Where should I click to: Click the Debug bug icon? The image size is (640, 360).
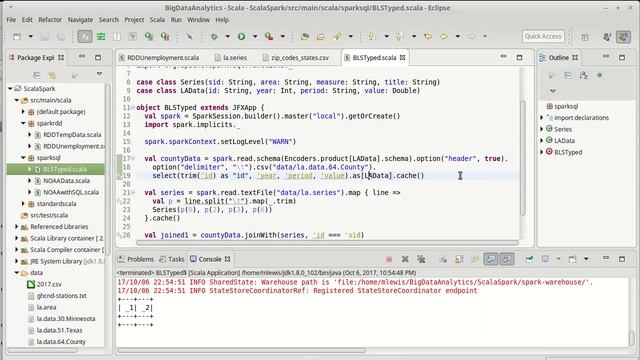[214, 36]
